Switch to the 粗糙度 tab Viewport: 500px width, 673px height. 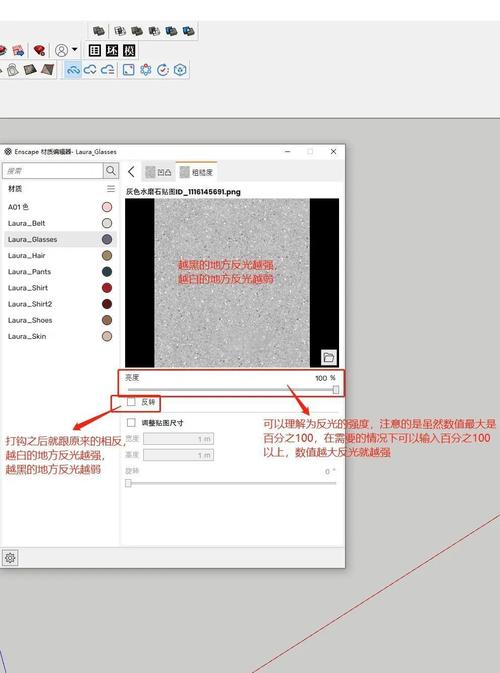tap(197, 172)
